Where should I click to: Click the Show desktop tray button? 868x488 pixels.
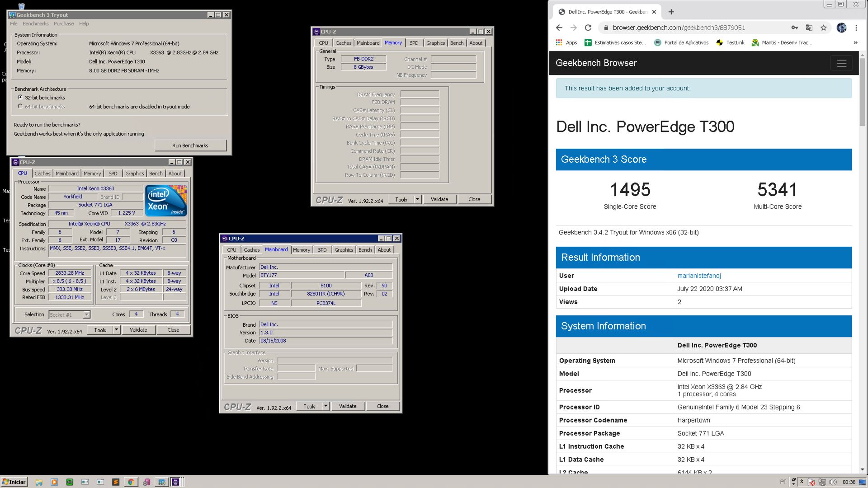pos(863,482)
